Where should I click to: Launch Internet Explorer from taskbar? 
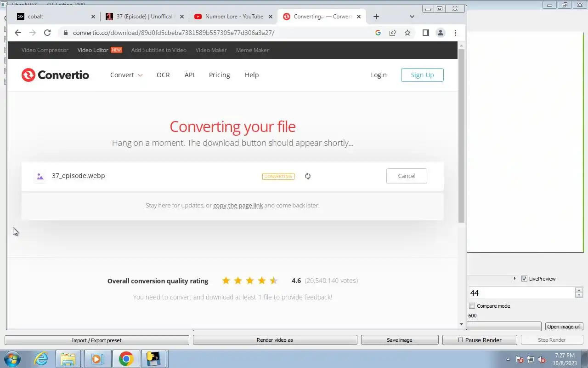tap(41, 359)
